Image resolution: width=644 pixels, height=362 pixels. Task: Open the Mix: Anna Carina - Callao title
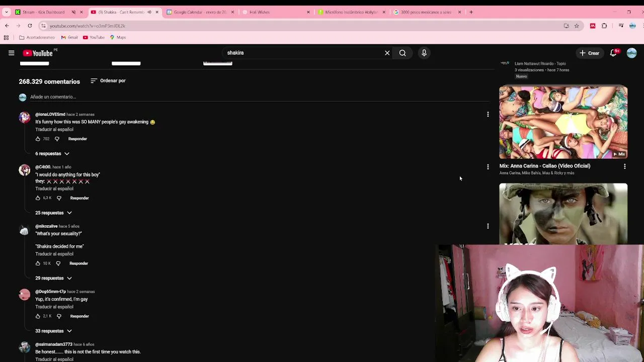(x=545, y=166)
